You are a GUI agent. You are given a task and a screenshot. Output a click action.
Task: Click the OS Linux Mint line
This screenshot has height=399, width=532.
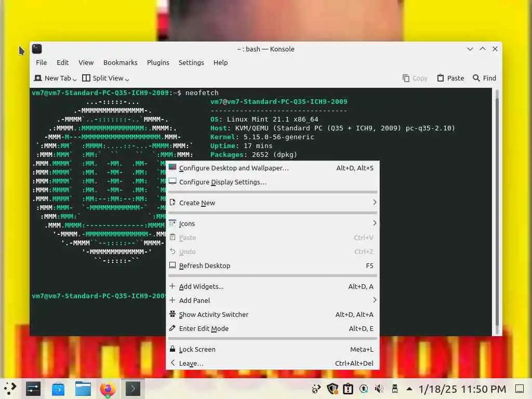264,119
